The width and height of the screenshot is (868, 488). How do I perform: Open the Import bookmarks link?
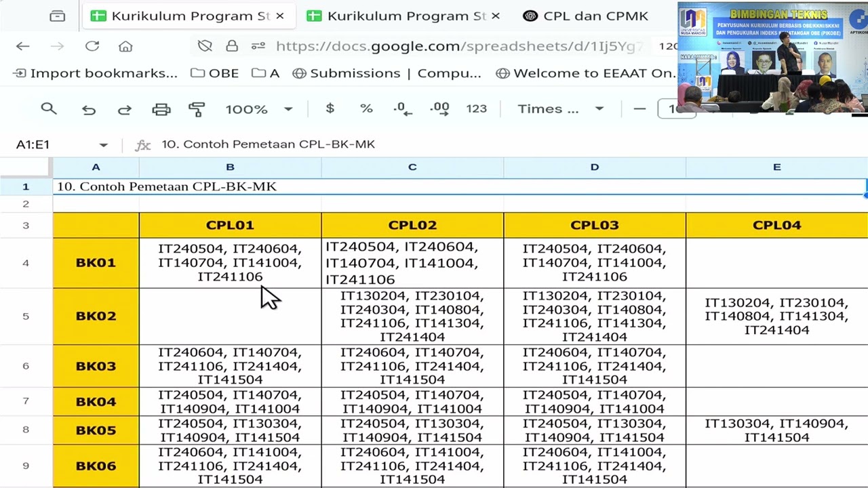pyautogui.click(x=96, y=73)
